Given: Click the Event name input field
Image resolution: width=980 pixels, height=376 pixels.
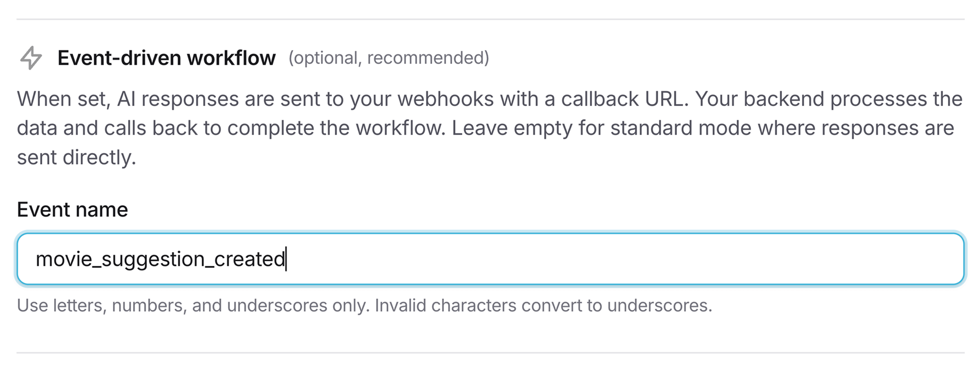Looking at the screenshot, I should click(x=490, y=259).
